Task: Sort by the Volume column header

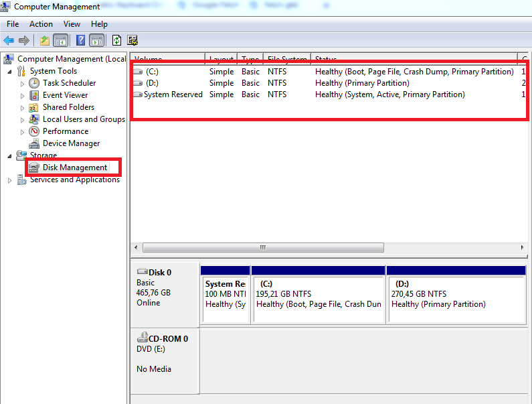Action: [168, 58]
